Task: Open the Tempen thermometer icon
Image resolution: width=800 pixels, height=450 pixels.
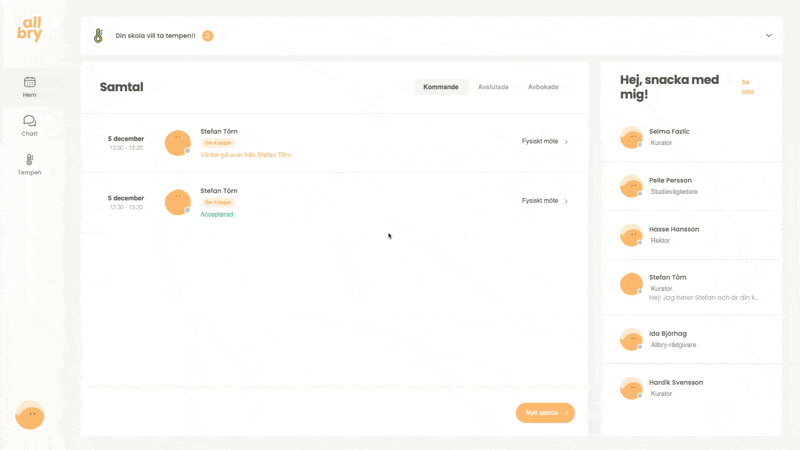Action: 30,160
